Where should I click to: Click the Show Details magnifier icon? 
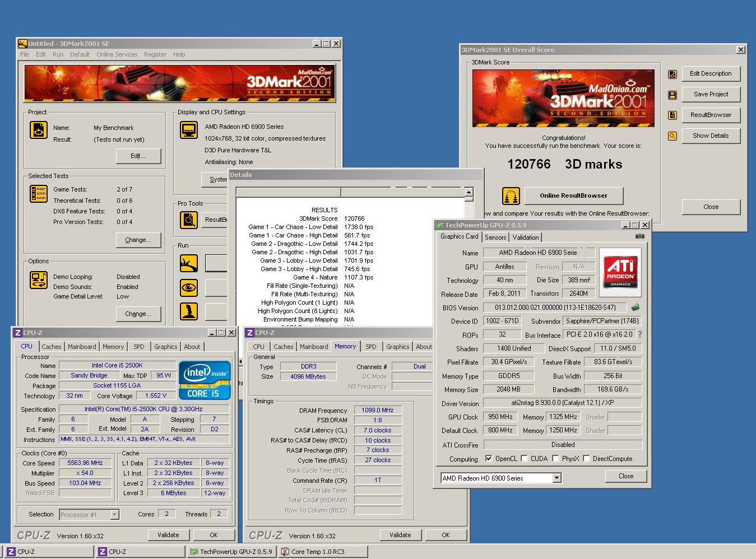[x=672, y=136]
